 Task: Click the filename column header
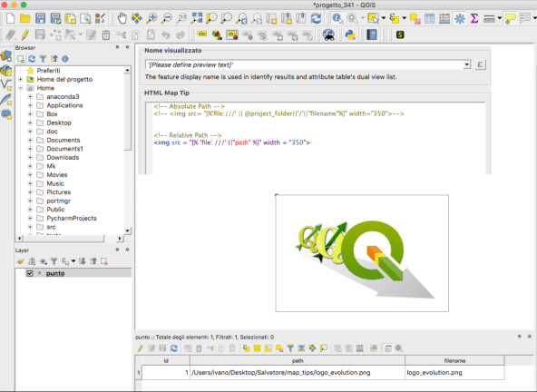point(454,360)
